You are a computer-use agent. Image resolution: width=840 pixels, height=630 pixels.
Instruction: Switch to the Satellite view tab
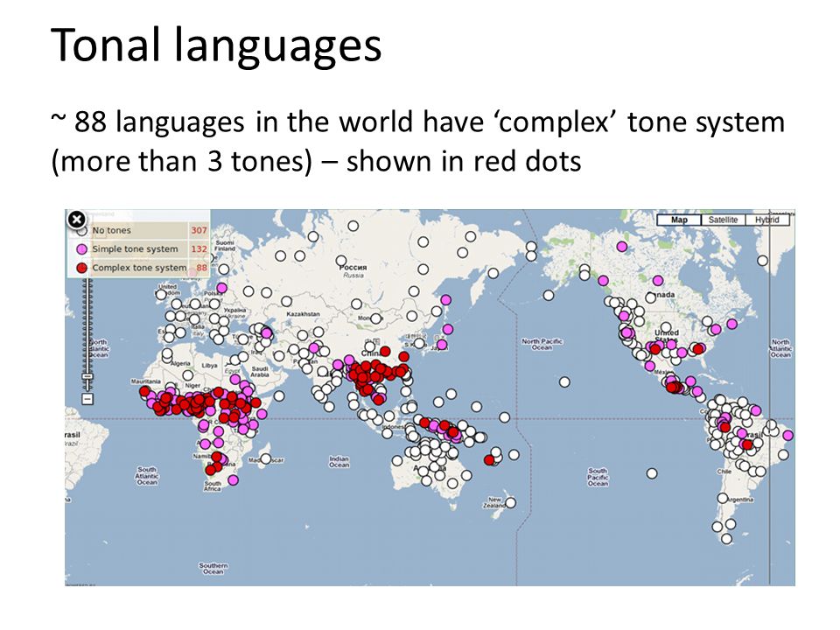723,220
